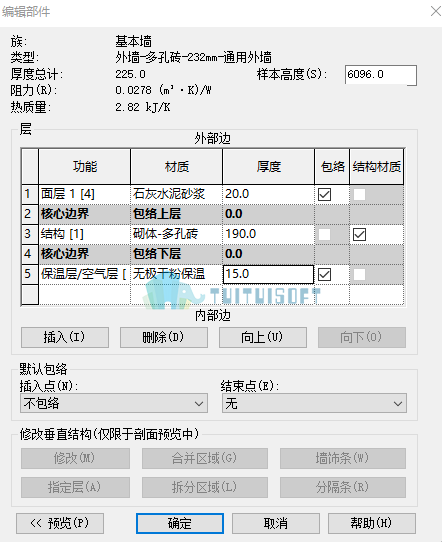
Task: Click the 向下(O) button
Action: [x=361, y=337]
